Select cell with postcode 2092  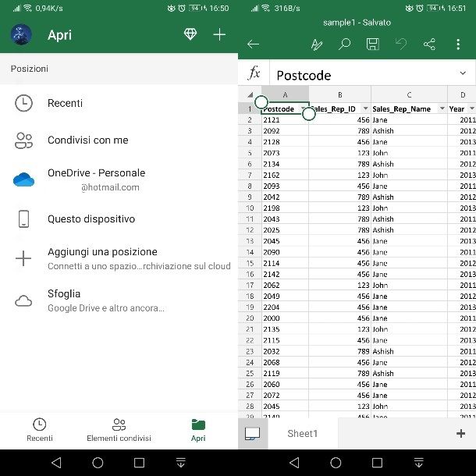[285, 131]
